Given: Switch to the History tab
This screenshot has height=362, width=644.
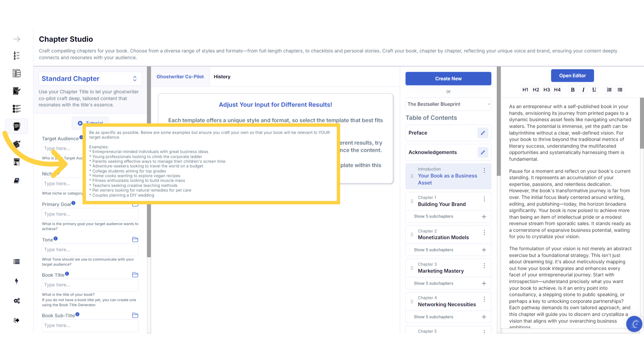Looking at the screenshot, I should 222,76.
